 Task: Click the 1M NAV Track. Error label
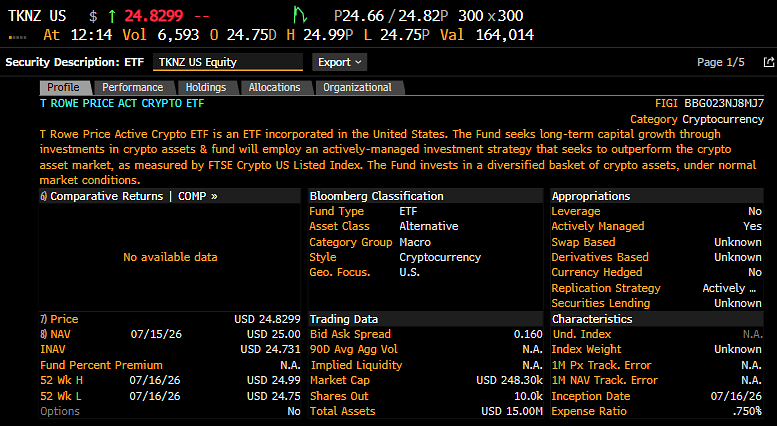(605, 380)
